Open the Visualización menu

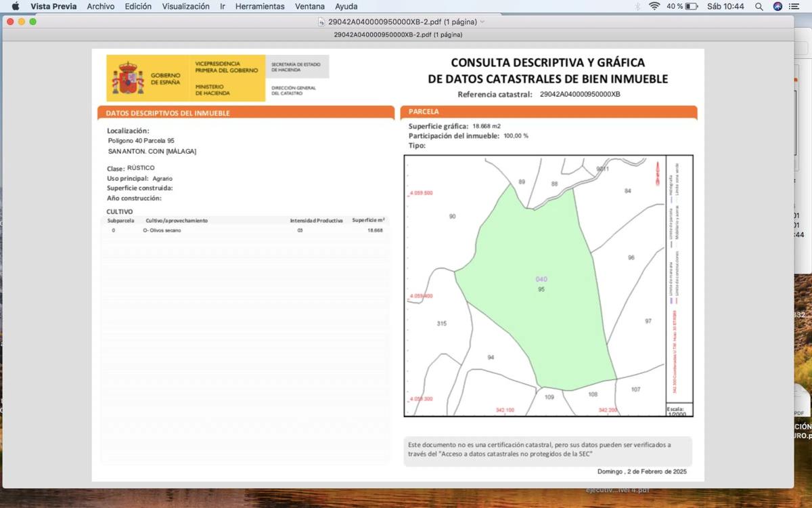coord(185,6)
